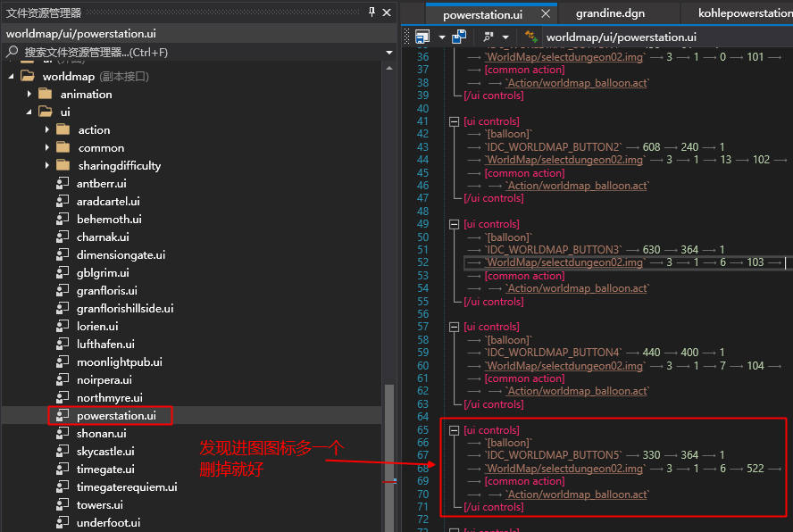
Task: Expand the action folder
Action: point(47,130)
